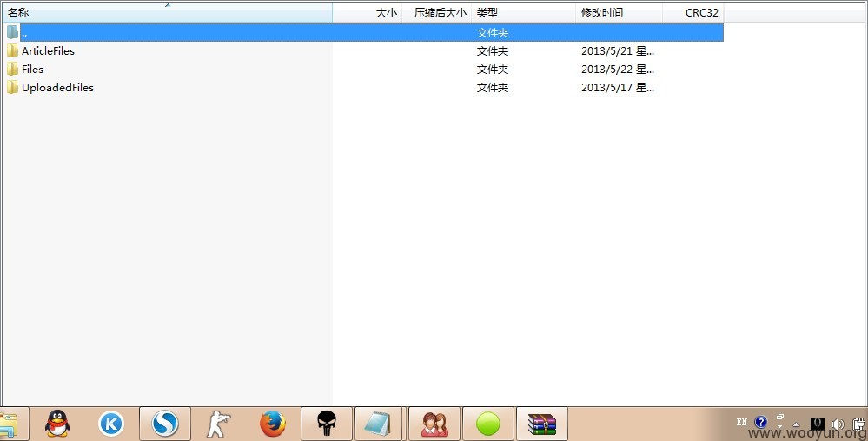This screenshot has height=441, width=868.
Task: Select the ArticleFiles folder name
Action: pyautogui.click(x=48, y=51)
